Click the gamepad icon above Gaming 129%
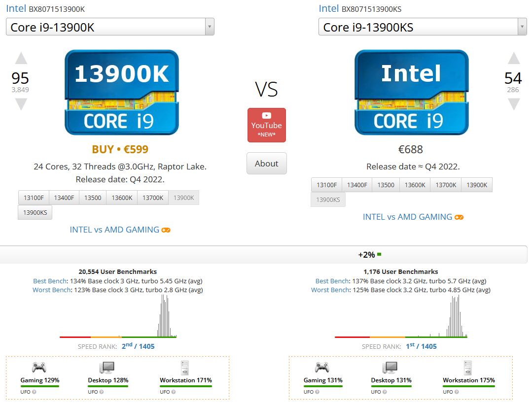Image resolution: width=532 pixels, height=403 pixels. click(39, 367)
